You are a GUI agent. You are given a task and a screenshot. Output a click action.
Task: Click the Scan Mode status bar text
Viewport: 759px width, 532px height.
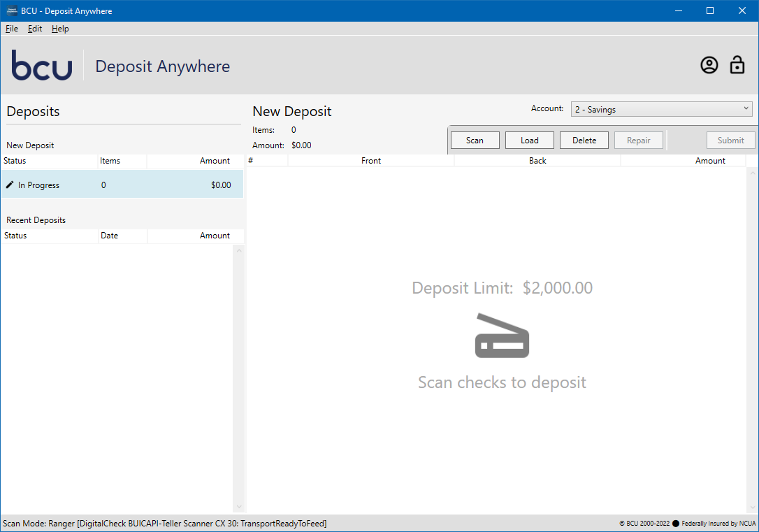pos(164,524)
